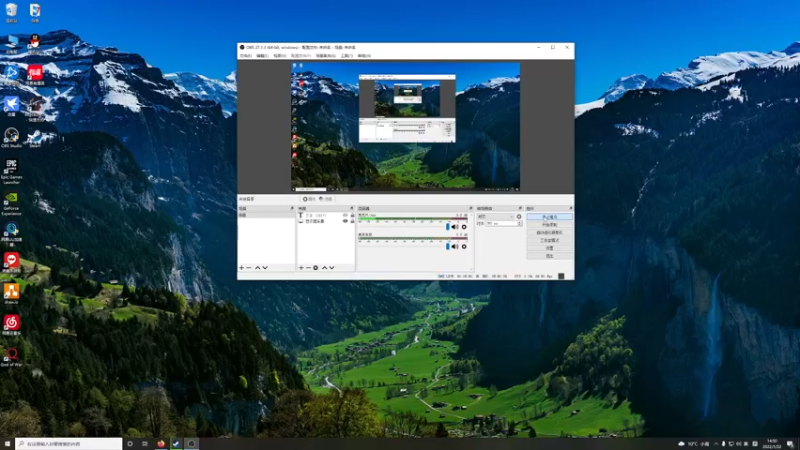Open the Edit menu in OBS
The image size is (800, 450).
(262, 56)
